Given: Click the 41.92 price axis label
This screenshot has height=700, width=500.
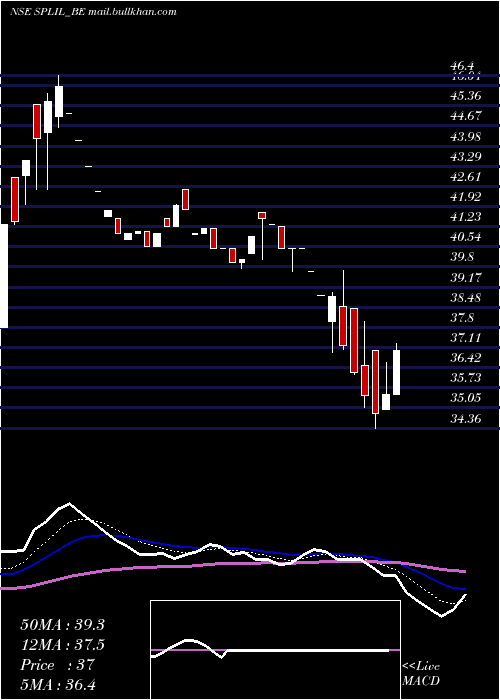Looking at the screenshot, I should 467,197.
